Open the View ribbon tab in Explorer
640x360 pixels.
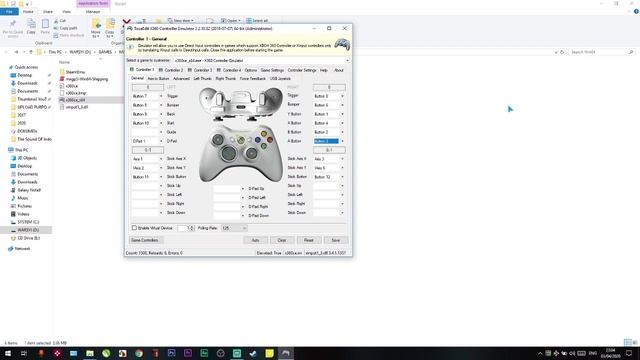[67, 12]
